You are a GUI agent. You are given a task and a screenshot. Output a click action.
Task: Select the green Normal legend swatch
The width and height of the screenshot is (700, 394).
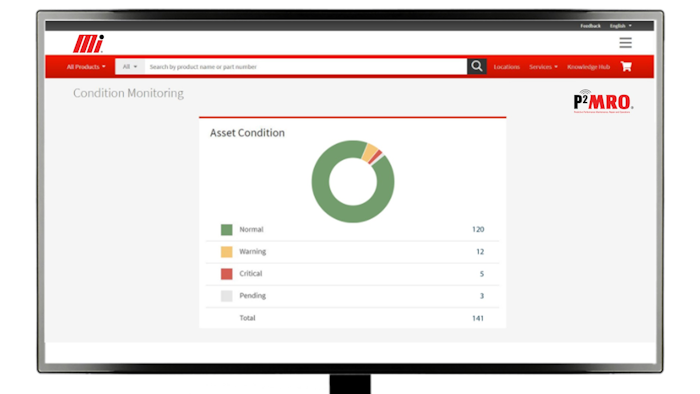tap(227, 229)
